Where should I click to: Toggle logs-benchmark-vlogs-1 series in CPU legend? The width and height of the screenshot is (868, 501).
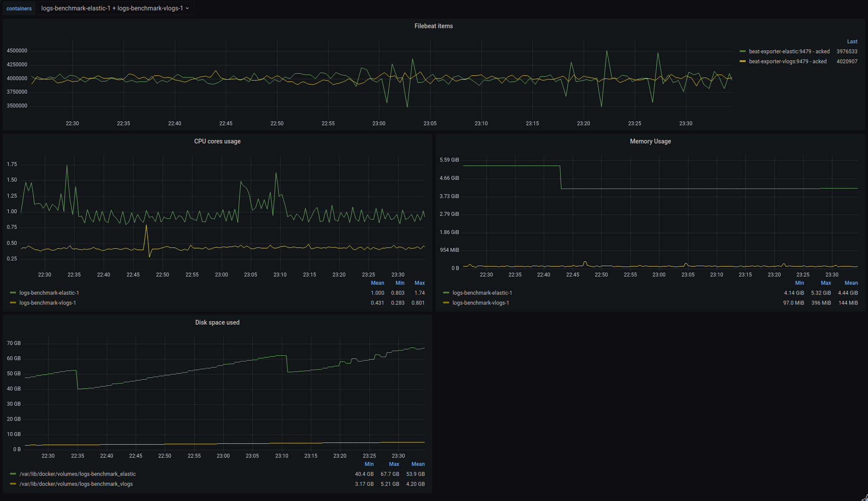(x=48, y=303)
